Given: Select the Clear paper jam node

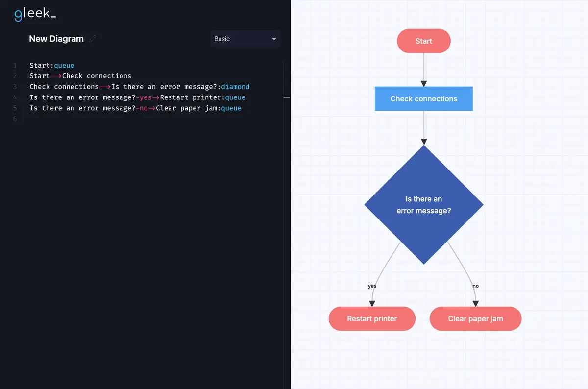Looking at the screenshot, I should point(475,319).
